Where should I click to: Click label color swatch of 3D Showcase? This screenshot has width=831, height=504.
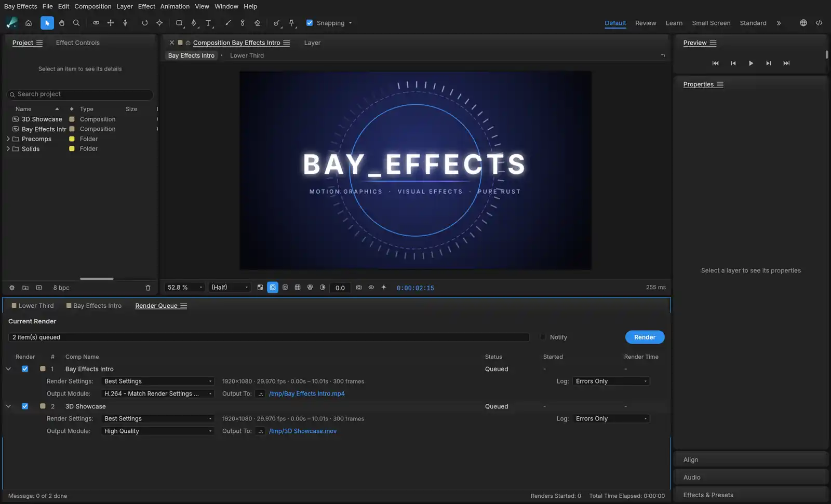point(72,119)
